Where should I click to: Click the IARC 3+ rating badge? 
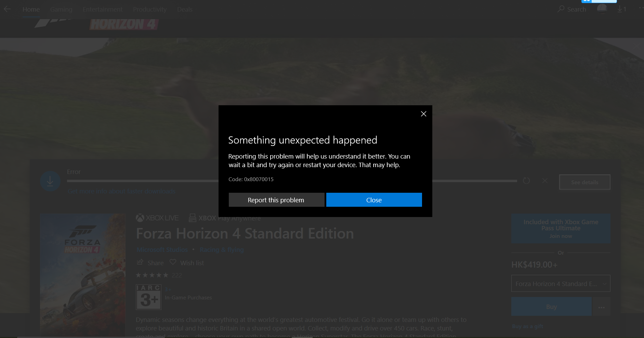coord(148,297)
